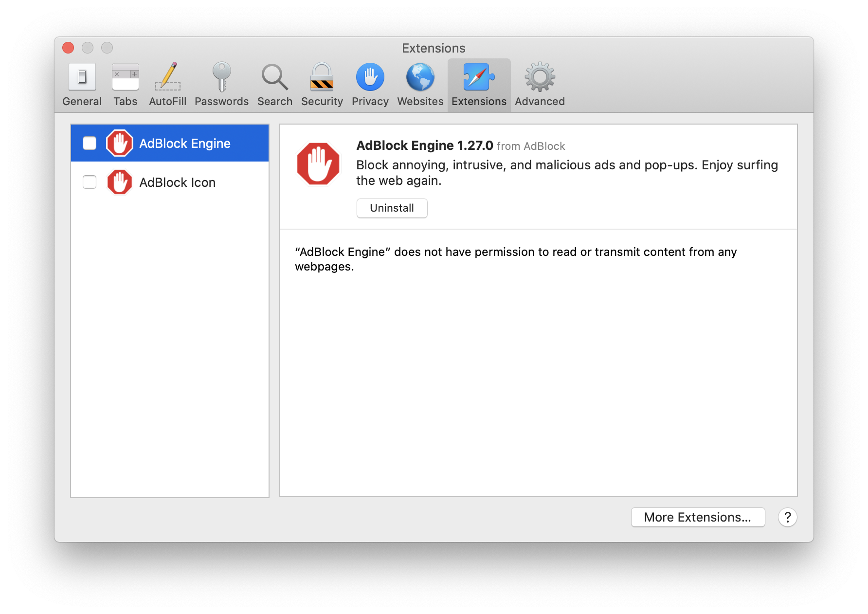Open help with the question mark button

click(x=788, y=518)
